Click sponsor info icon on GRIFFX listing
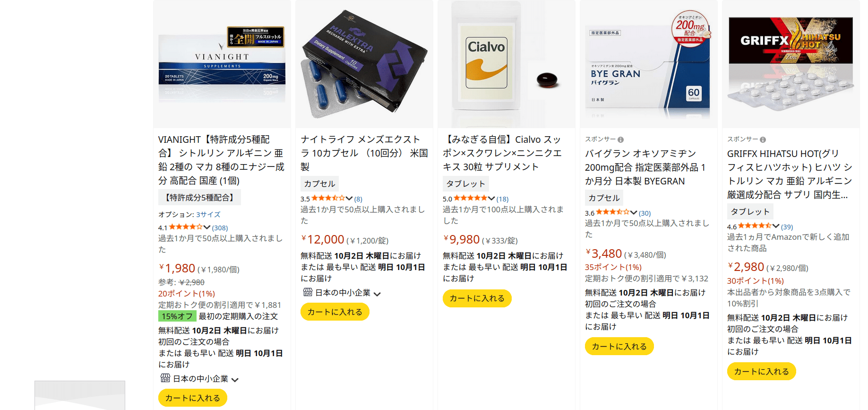 763,140
